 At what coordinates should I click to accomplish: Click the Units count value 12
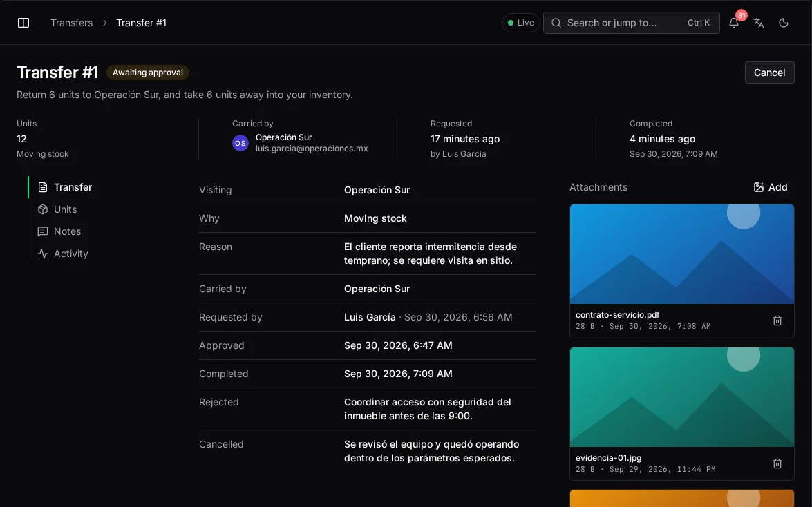point(21,139)
